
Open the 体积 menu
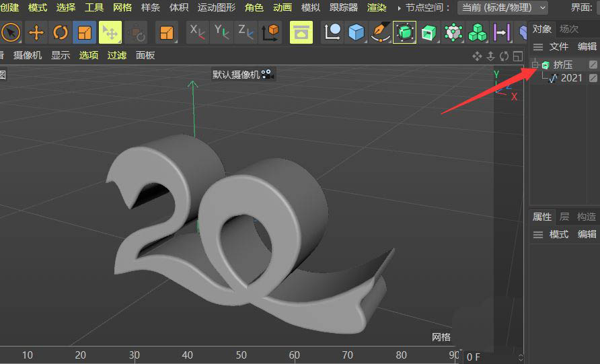pyautogui.click(x=179, y=7)
